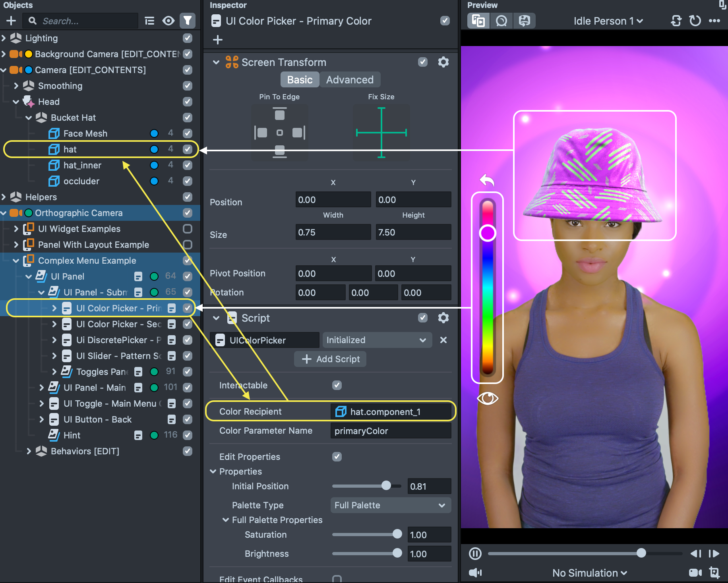Click the crop capture icon in Preview
728x583 pixels.
[714, 572]
